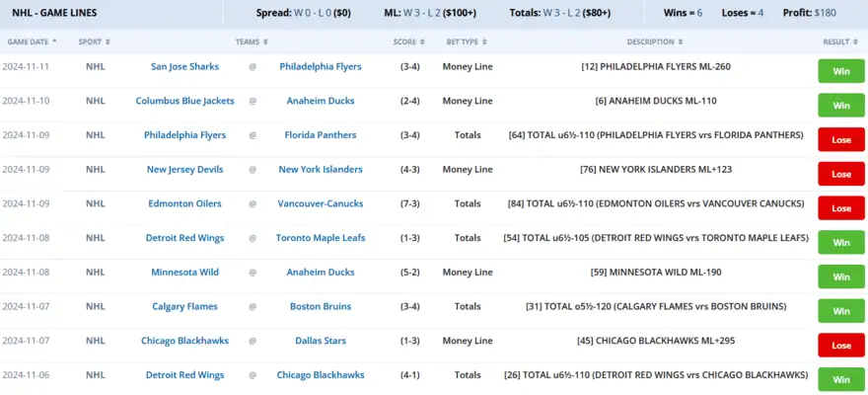Select description [45] CHICAGO BLACKHAWKS ML+295

pyautogui.click(x=655, y=341)
